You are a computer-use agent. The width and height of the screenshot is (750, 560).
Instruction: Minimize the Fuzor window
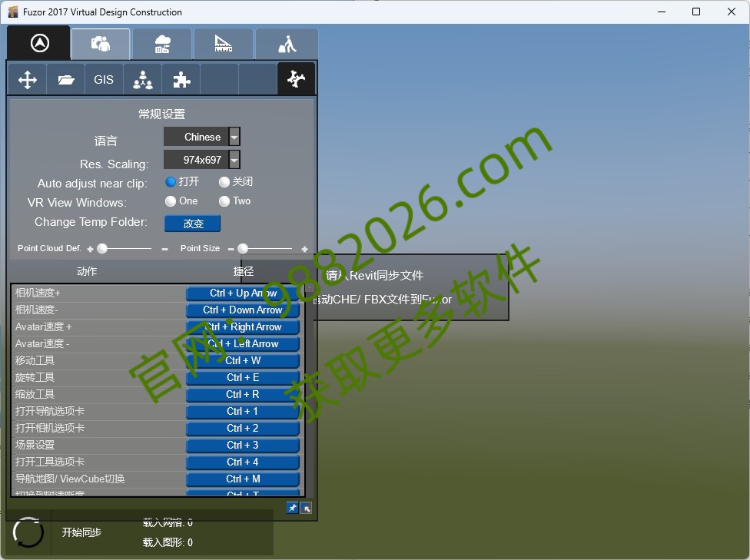click(x=662, y=12)
